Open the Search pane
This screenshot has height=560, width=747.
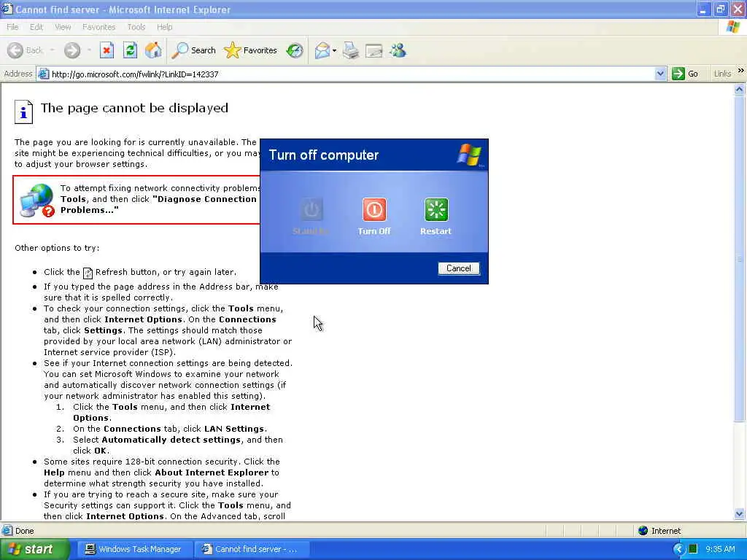point(194,50)
